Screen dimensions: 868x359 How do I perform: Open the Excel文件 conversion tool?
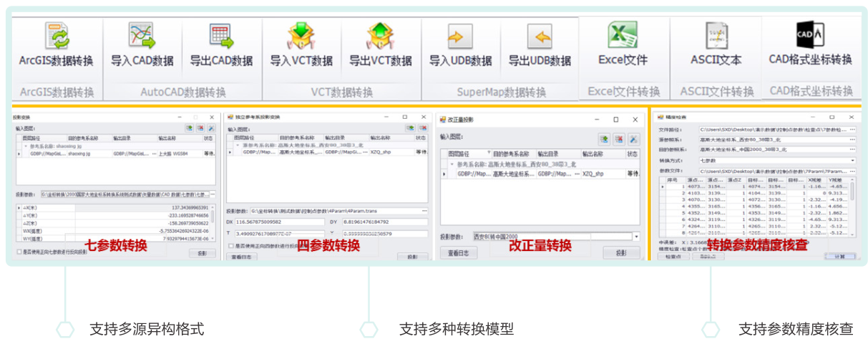tap(623, 44)
